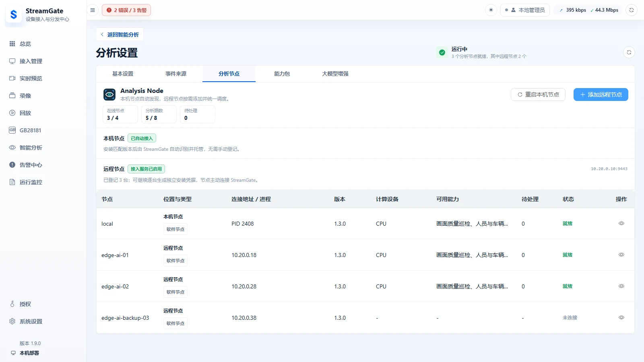
Task: Click the 接入管理 monitor icon
Action: pyautogui.click(x=12, y=61)
